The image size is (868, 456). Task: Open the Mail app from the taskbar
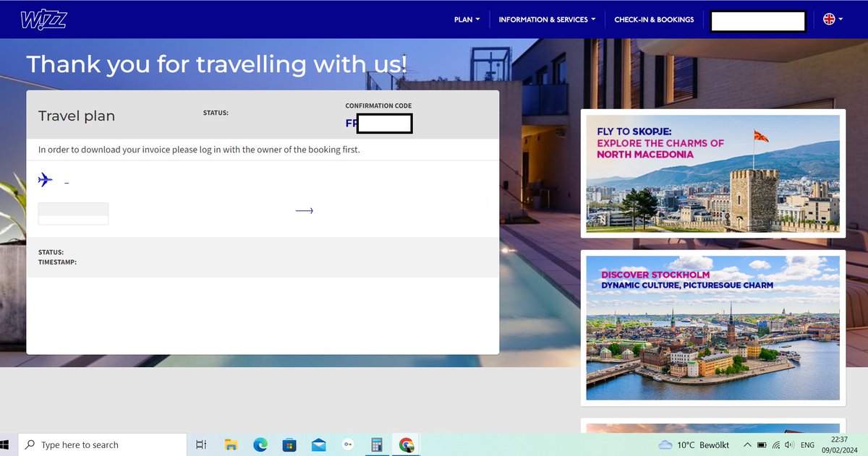click(318, 444)
